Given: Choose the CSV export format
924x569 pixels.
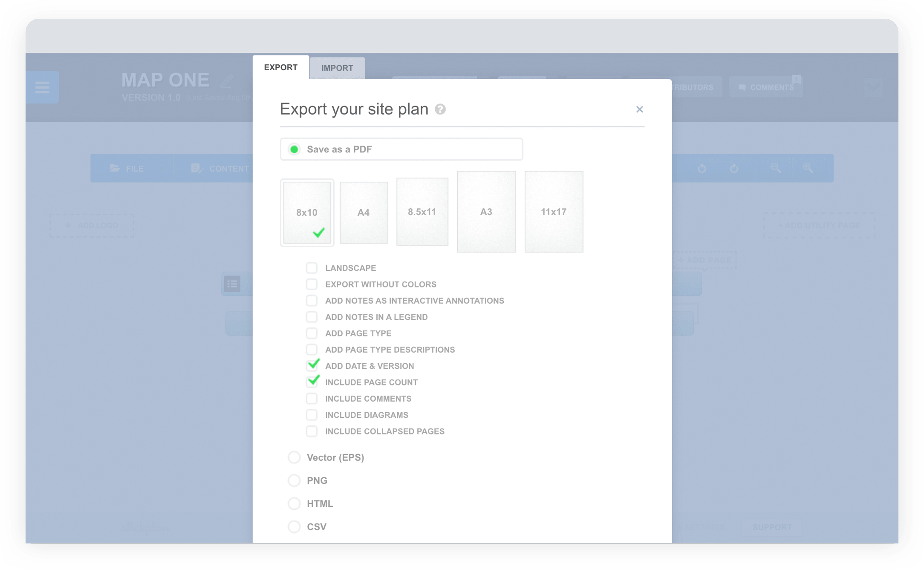Looking at the screenshot, I should coord(294,527).
